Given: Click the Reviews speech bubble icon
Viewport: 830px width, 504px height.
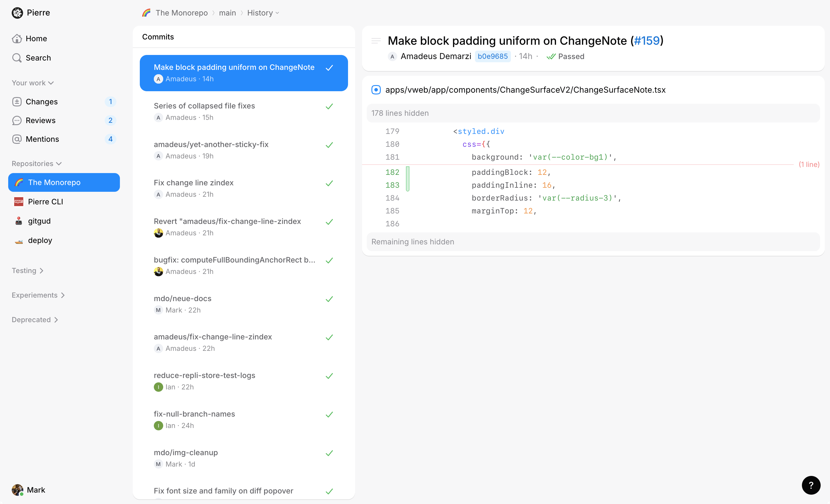Looking at the screenshot, I should pos(17,120).
